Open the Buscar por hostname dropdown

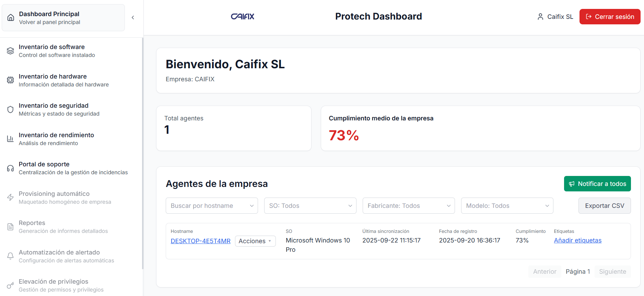point(212,206)
